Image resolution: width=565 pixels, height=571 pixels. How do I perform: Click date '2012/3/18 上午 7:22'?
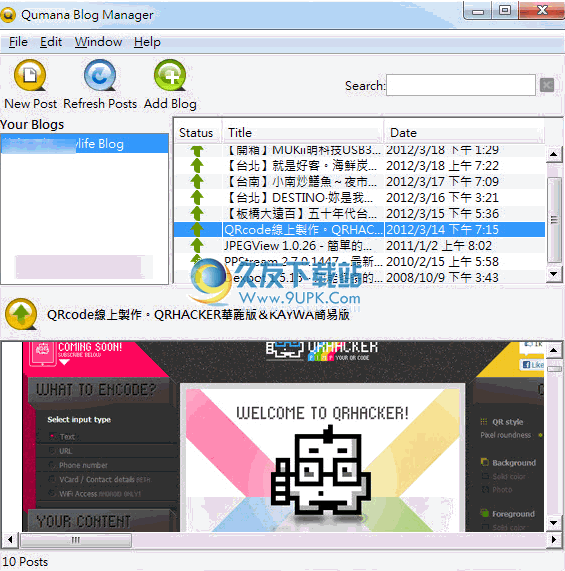point(442,166)
